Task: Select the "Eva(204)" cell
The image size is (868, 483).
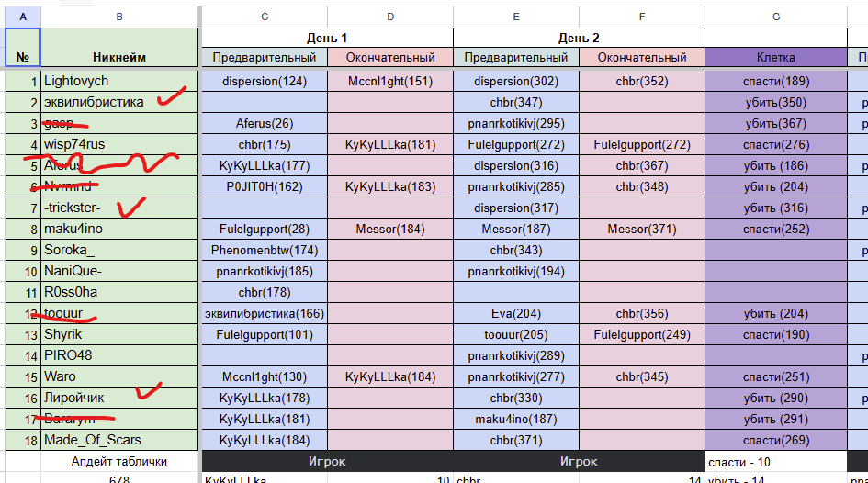Action: click(x=516, y=313)
